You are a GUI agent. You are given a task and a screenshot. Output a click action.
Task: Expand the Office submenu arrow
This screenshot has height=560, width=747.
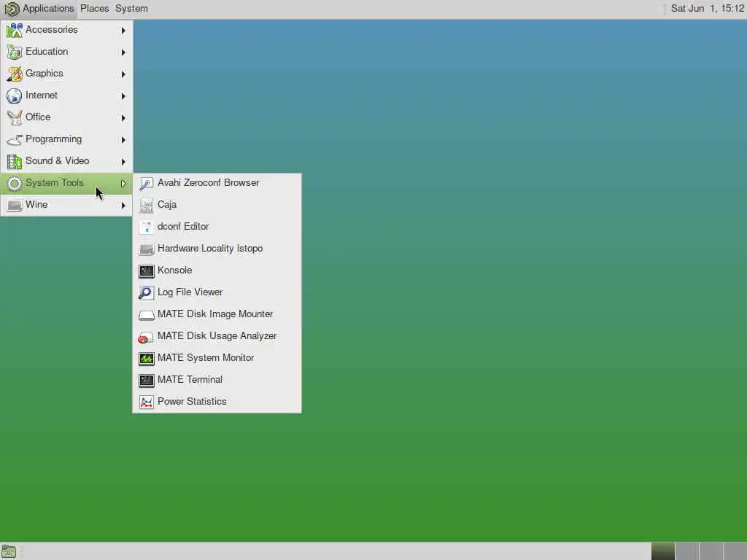pos(123,118)
